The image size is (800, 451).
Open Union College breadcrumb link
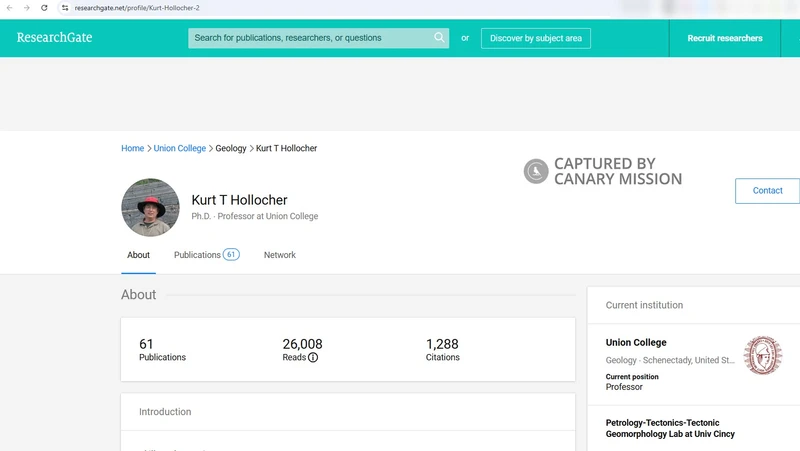(180, 148)
